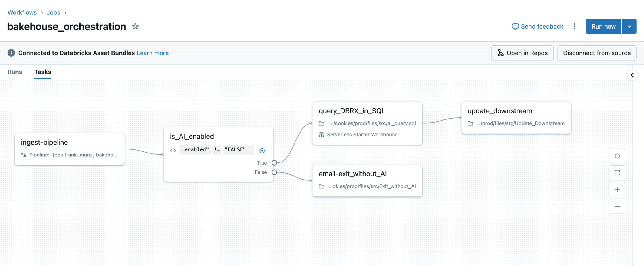Expand the side panel with chevron arrow

[632, 75]
